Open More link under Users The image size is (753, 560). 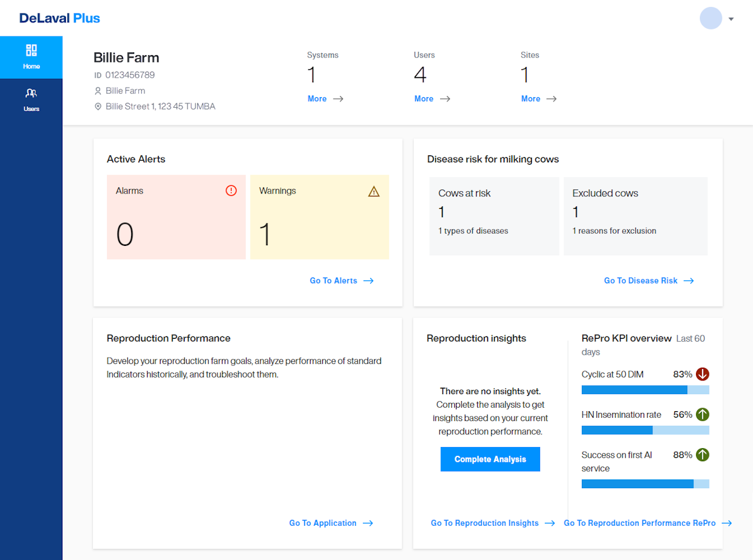click(x=432, y=99)
